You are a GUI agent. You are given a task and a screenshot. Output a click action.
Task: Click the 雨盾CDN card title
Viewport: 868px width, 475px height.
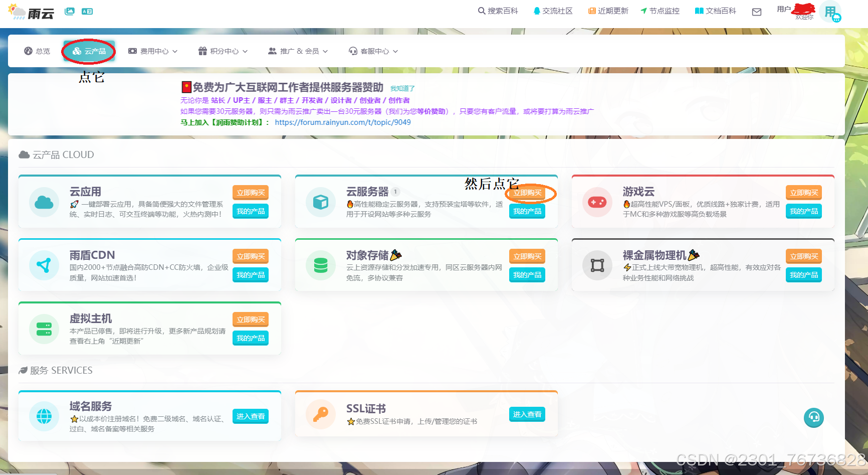[92, 255]
